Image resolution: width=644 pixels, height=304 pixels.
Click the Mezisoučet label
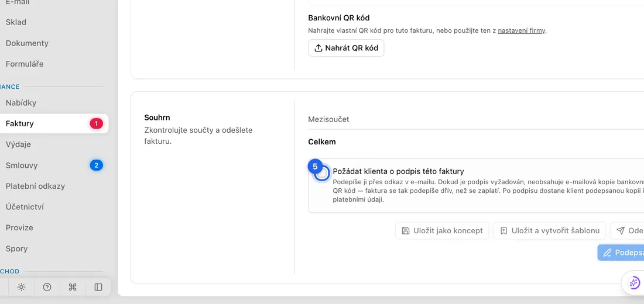point(328,119)
